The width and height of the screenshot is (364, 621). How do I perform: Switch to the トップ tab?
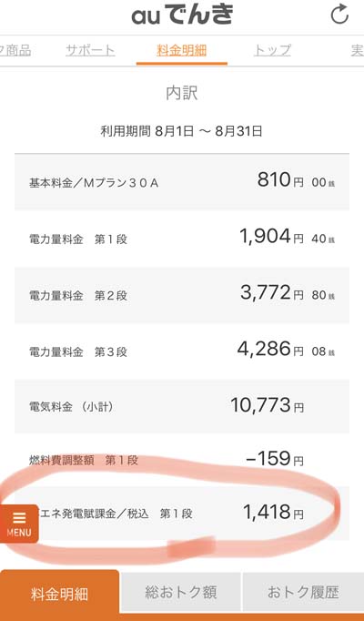point(272,51)
